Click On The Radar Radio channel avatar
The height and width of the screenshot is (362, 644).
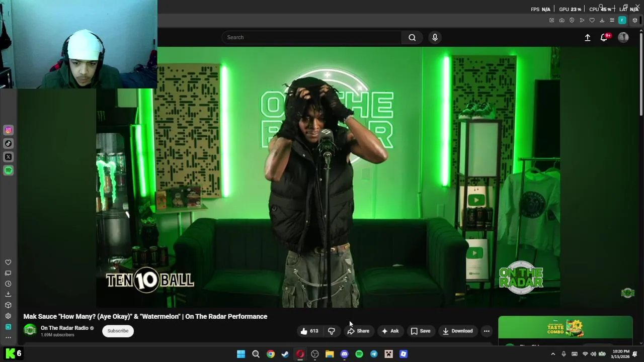[x=30, y=330]
